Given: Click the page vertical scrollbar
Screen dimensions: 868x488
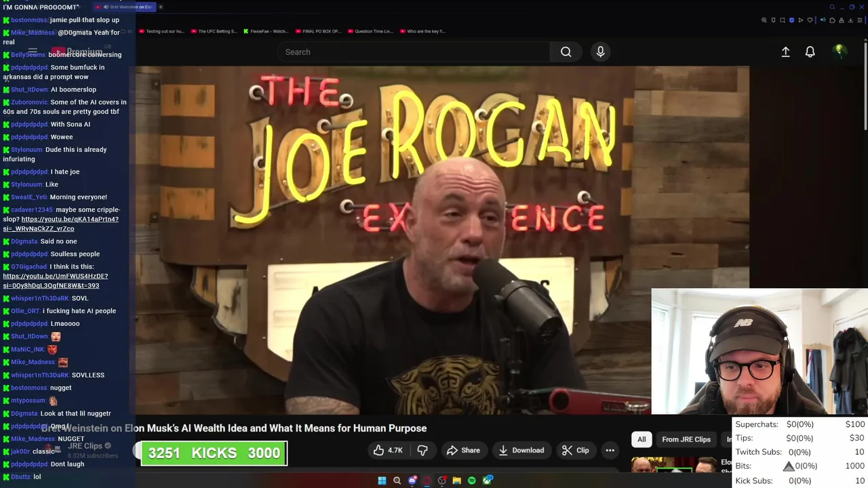Looking at the screenshot, I should (865, 85).
